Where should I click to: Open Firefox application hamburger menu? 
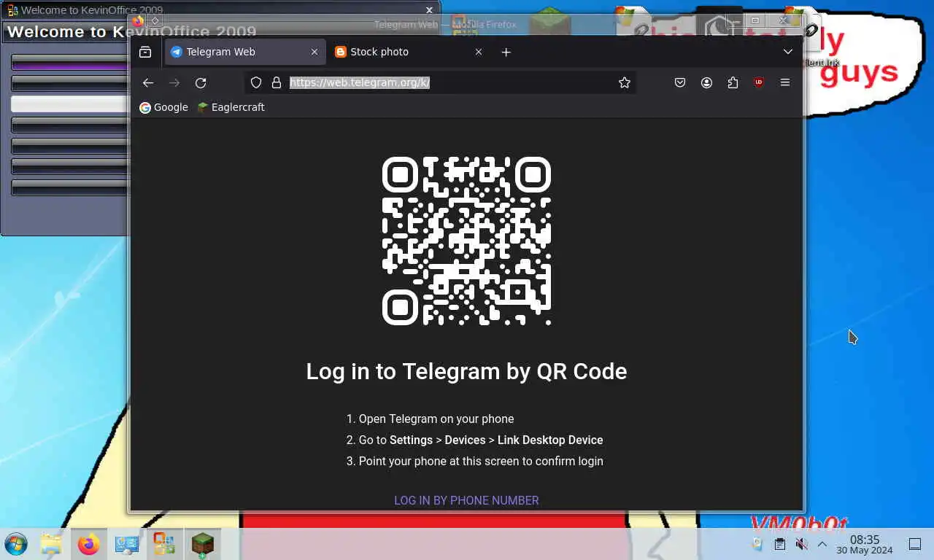(785, 82)
